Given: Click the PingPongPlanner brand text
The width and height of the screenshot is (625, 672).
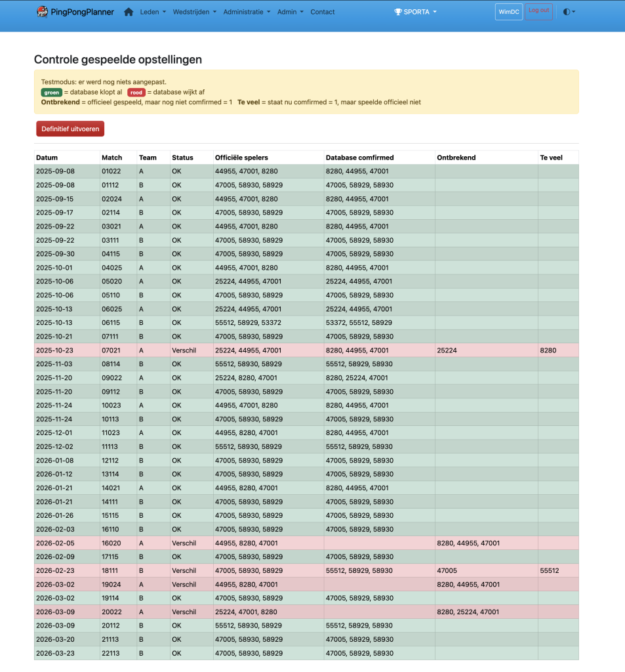Looking at the screenshot, I should (82, 12).
